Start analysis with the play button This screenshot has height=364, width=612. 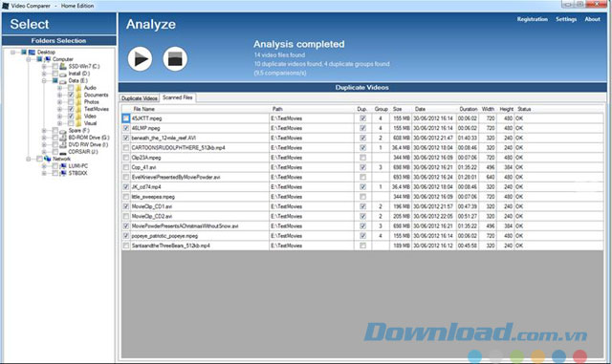coord(140,59)
